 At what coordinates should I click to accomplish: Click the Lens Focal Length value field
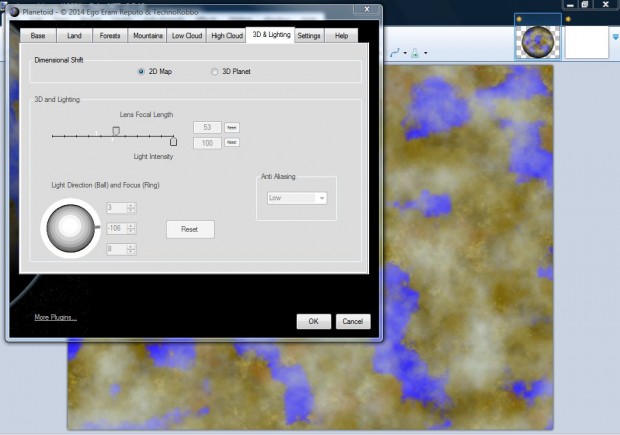point(207,128)
